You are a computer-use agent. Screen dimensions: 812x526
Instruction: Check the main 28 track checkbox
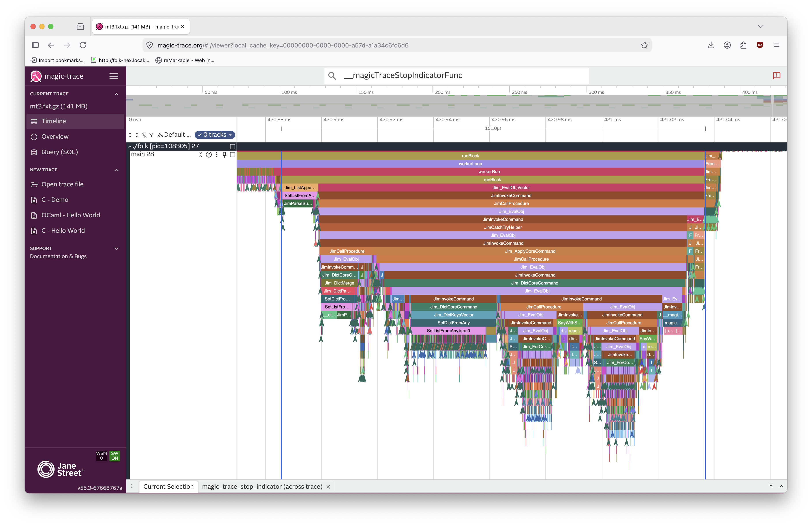(233, 155)
